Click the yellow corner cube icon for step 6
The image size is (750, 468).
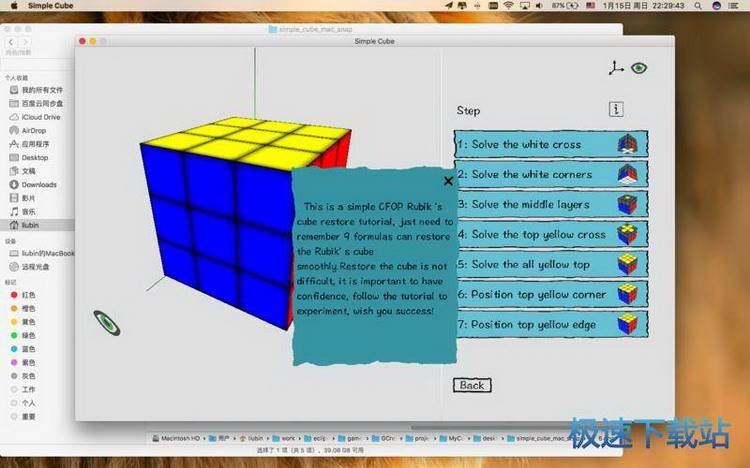(x=628, y=294)
